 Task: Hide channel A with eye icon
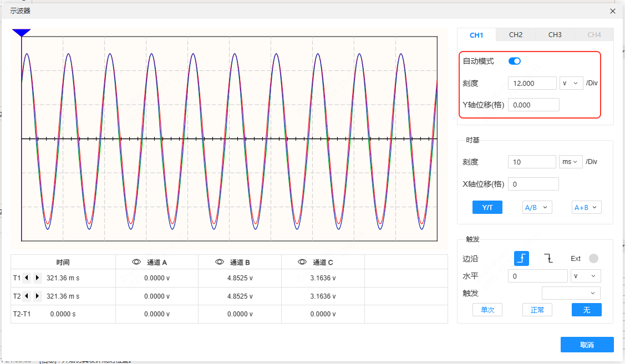(136, 262)
